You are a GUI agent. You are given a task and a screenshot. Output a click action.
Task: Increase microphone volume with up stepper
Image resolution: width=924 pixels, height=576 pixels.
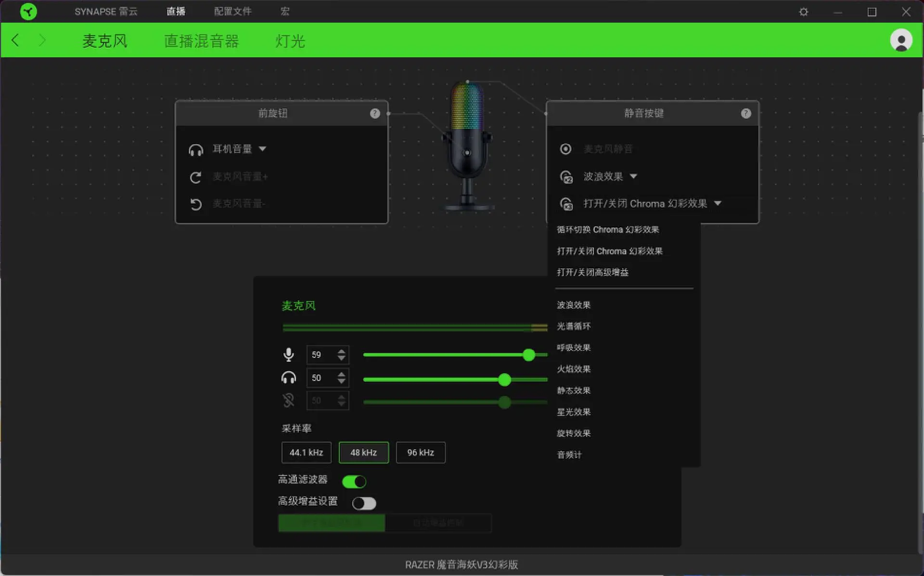tap(341, 351)
